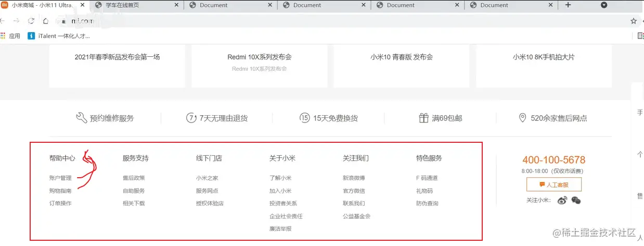
Task: Open the tab search circle button
Action: 604,5
